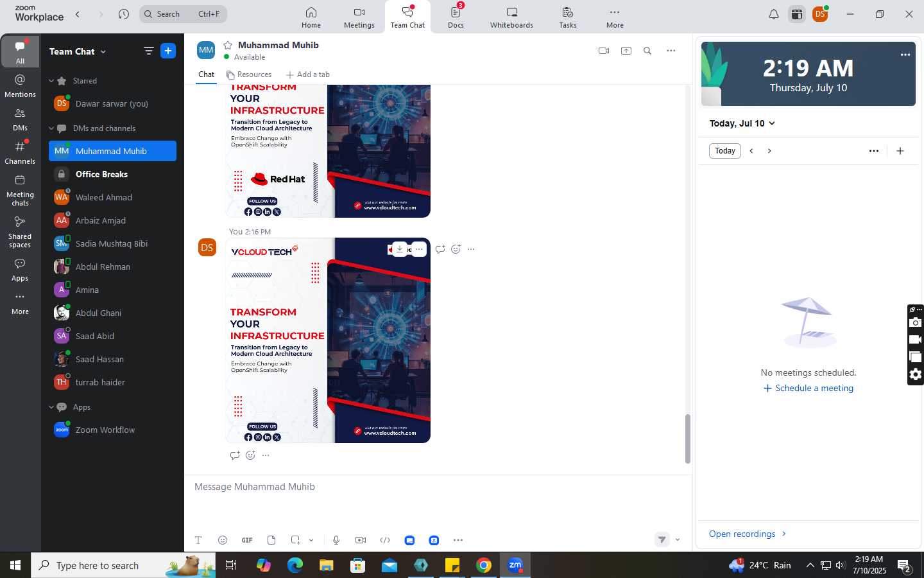Screen dimensions: 924x578
Task: Star the Muhammad Muhib chat
Action: coord(228,45)
